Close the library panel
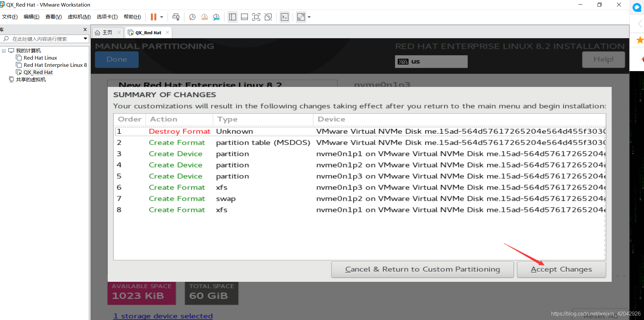 click(85, 29)
